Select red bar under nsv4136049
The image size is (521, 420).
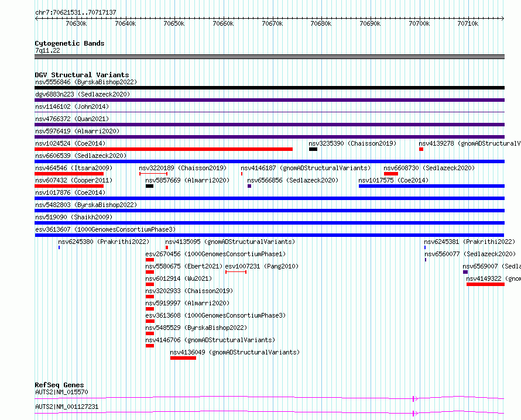[x=183, y=358]
